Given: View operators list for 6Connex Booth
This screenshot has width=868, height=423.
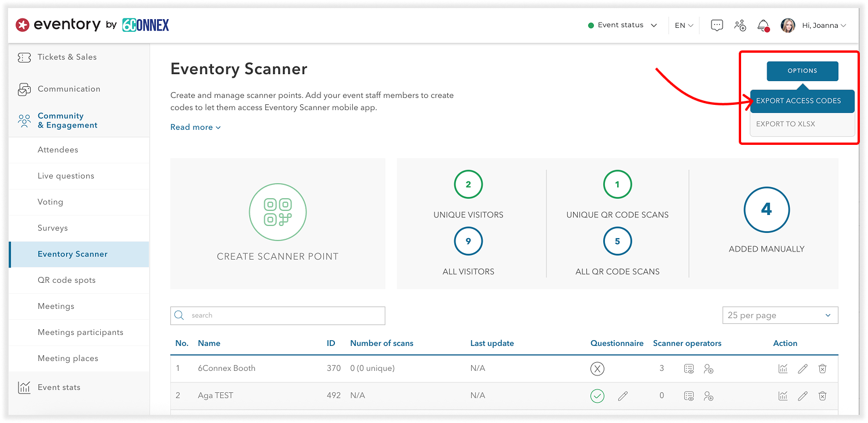Looking at the screenshot, I should (x=688, y=369).
